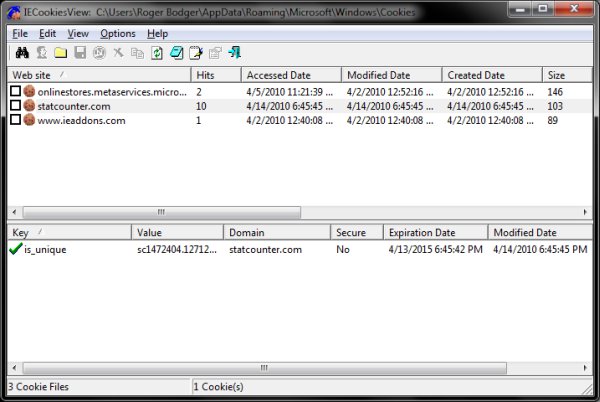
Task: Click the value sc1472404.12712...
Action: (x=177, y=249)
